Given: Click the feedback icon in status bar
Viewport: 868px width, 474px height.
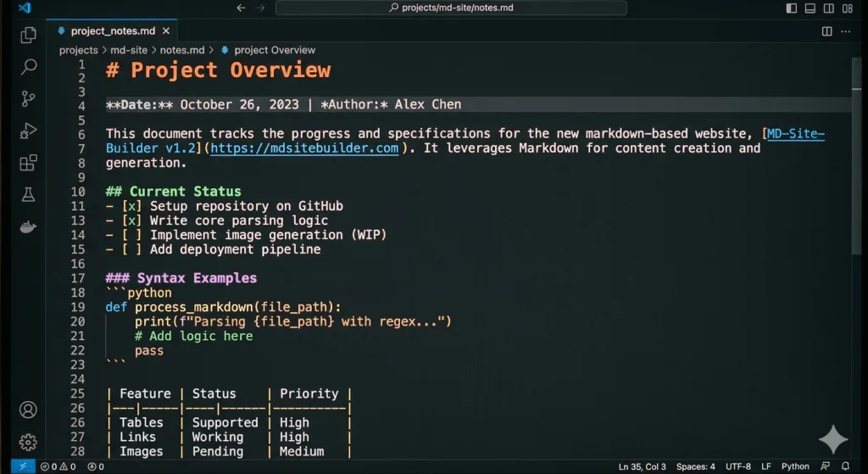Looking at the screenshot, I should (826, 467).
